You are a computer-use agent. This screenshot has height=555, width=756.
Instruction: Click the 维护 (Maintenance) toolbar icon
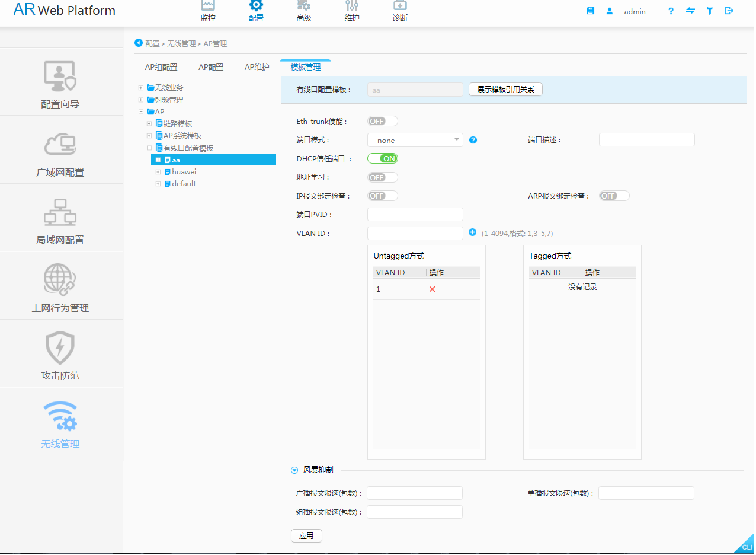pyautogui.click(x=351, y=11)
